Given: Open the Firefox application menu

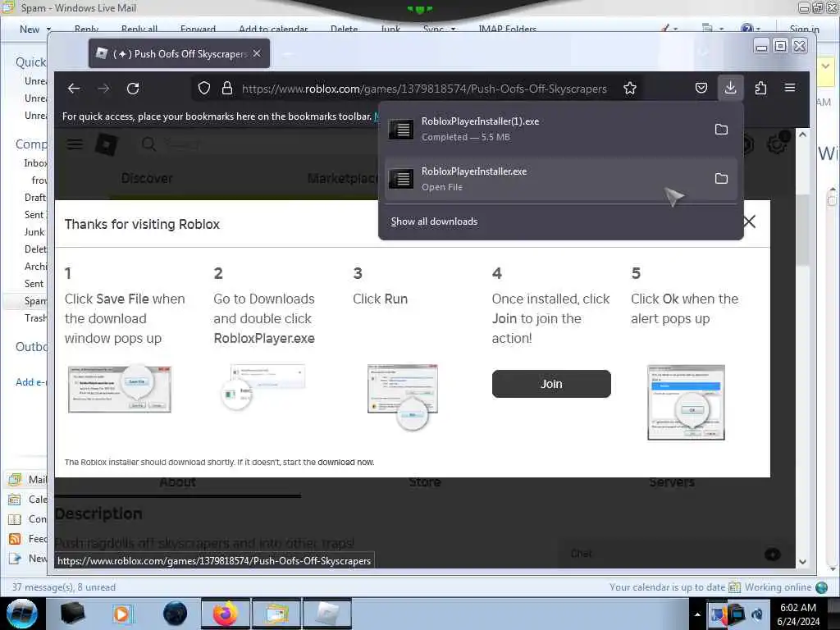Looking at the screenshot, I should (x=790, y=88).
